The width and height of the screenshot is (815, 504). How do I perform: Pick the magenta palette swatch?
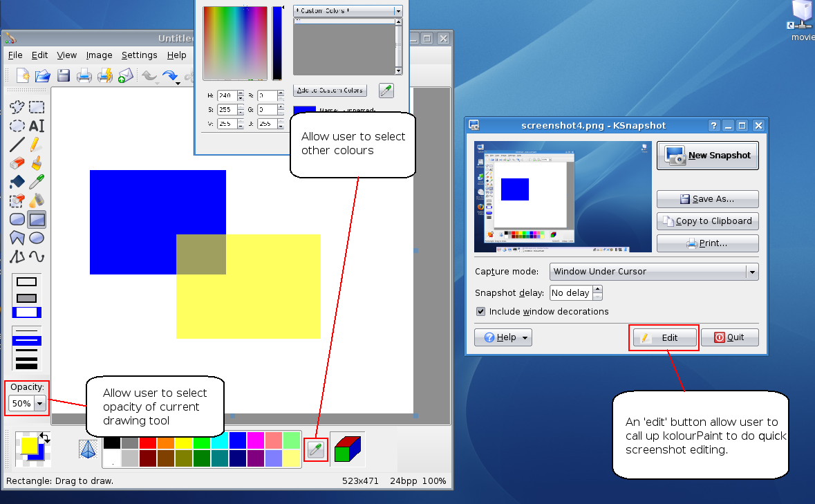(x=255, y=440)
